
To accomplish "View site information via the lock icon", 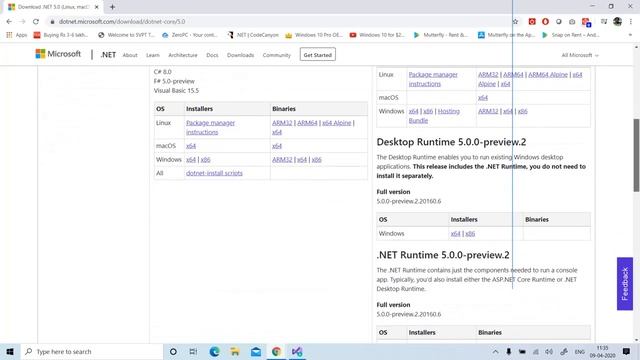I will pyautogui.click(x=52, y=22).
